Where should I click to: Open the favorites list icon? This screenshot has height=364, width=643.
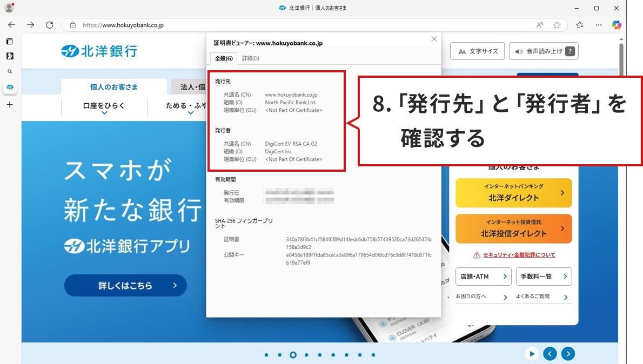580,25
